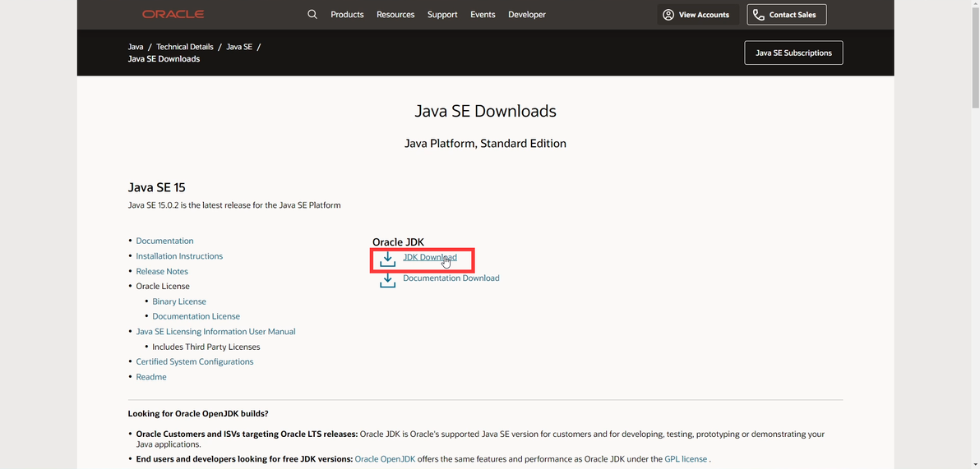Open the Binary License link
This screenshot has width=980, height=469.
click(x=179, y=301)
